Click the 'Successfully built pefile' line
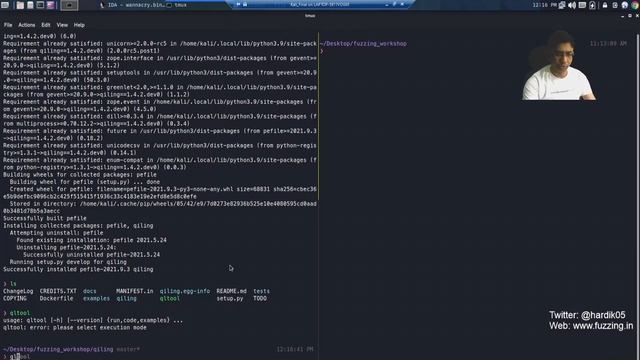This screenshot has height=360, width=640. point(45,218)
